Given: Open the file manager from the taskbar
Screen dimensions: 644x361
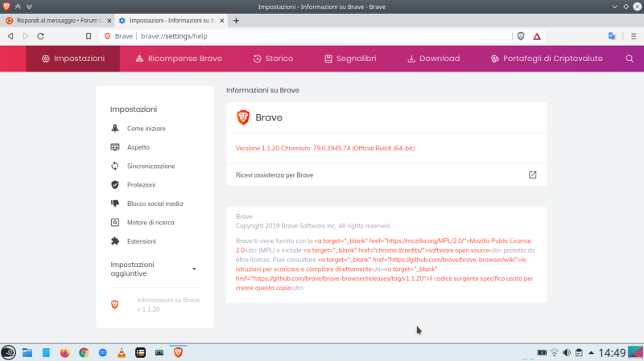Looking at the screenshot, I should [x=27, y=352].
